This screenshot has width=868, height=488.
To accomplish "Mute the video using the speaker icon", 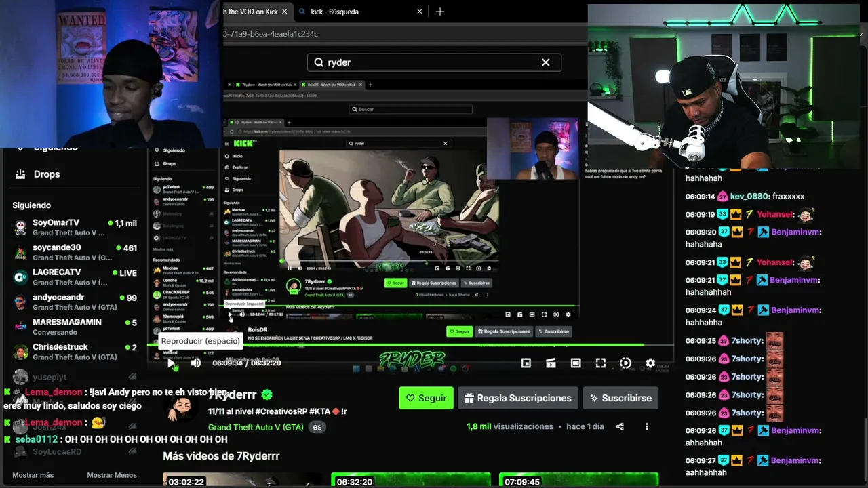I will (x=196, y=363).
